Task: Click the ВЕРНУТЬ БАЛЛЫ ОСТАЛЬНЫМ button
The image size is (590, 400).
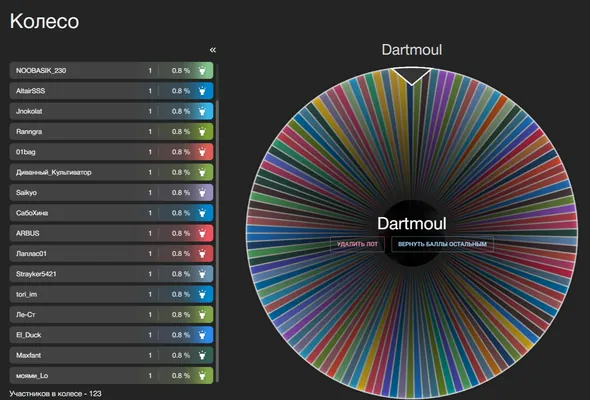Action: [442, 244]
